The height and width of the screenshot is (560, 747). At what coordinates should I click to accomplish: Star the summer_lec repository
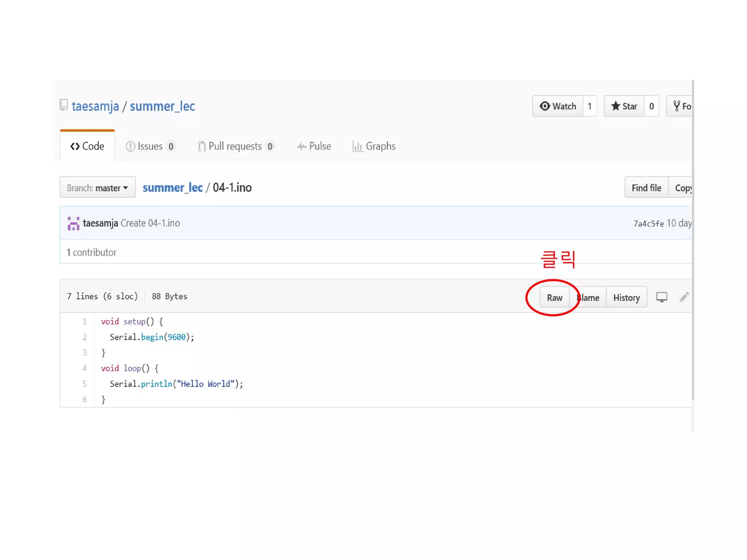click(624, 106)
